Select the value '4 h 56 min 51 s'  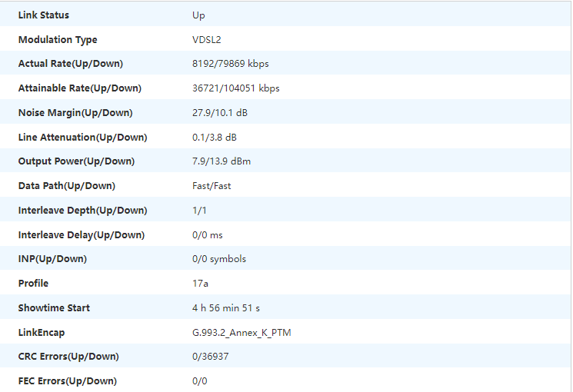(x=226, y=307)
